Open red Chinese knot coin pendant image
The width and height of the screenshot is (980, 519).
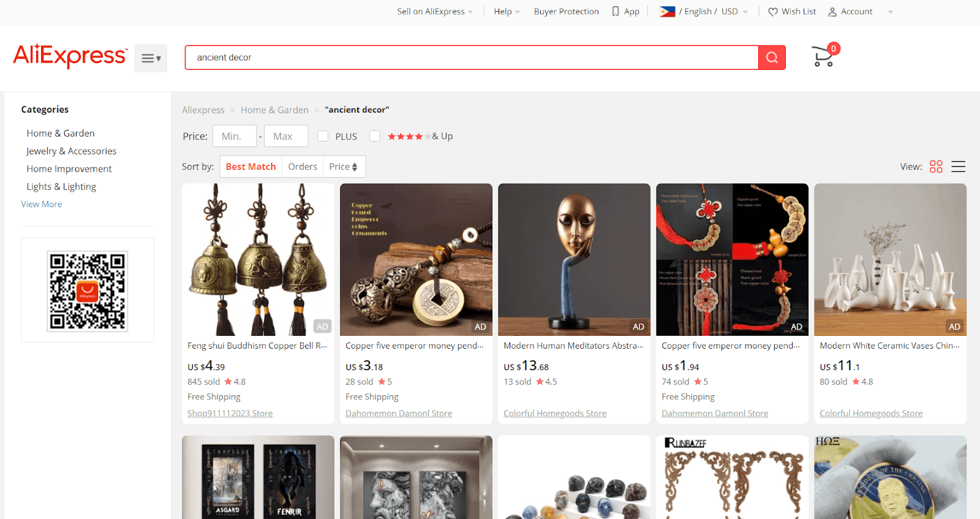coord(732,260)
